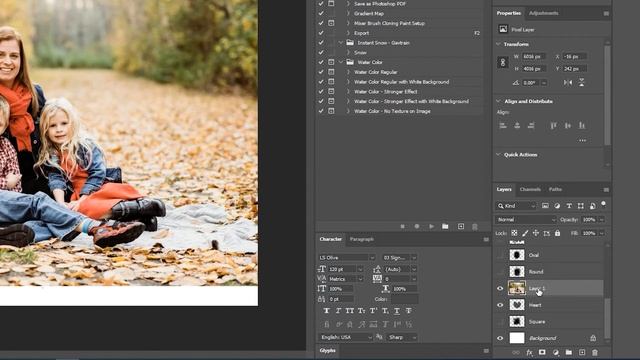640x360 pixels.
Task: Hide the Heart layer
Action: coord(500,305)
